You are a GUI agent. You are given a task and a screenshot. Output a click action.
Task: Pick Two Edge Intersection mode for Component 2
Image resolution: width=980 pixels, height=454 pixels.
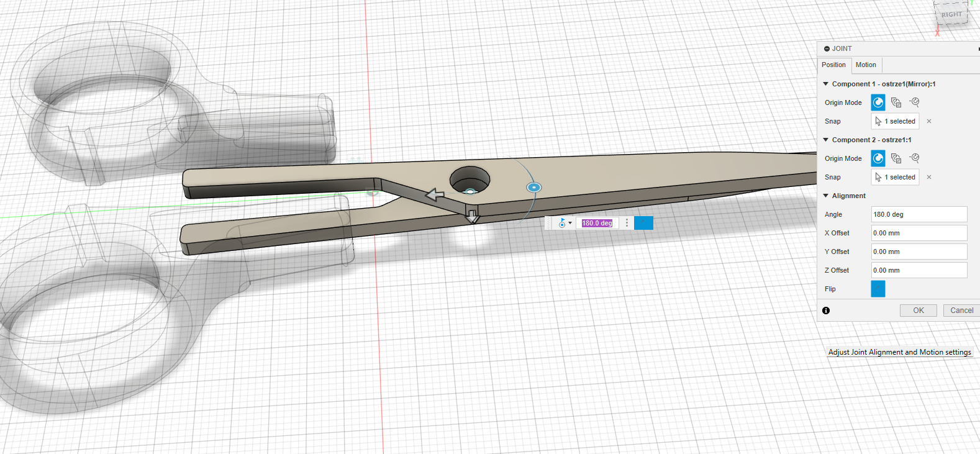tap(914, 158)
